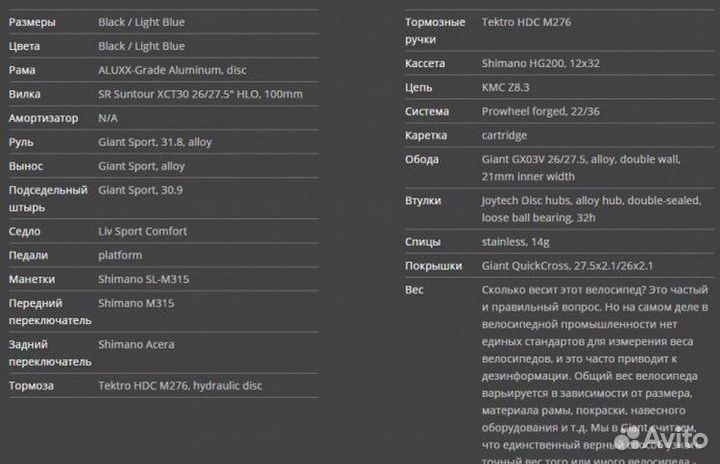Select the Вынос row label

(26, 166)
